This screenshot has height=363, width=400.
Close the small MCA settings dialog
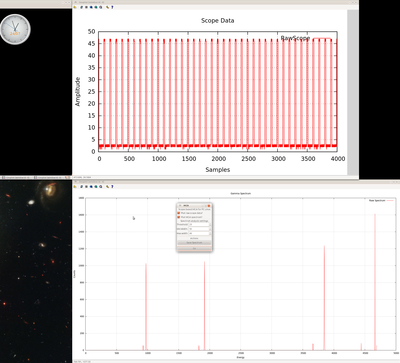tap(209, 206)
